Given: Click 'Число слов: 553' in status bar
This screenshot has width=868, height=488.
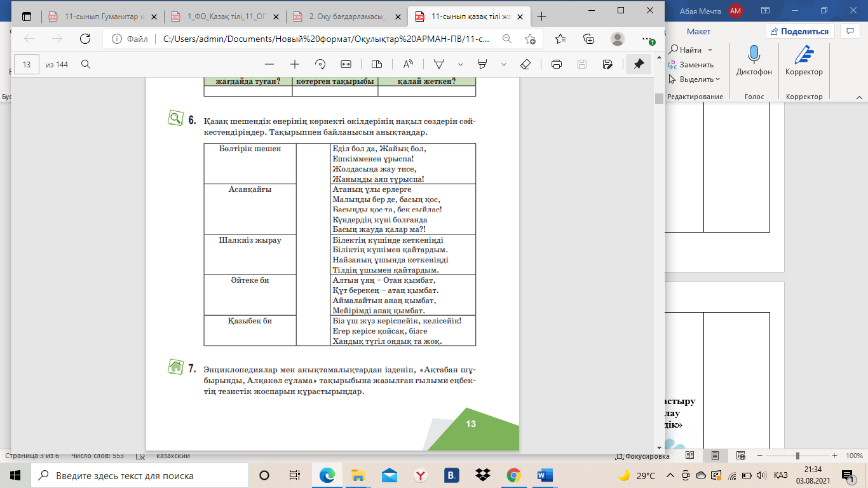Looking at the screenshot, I should tap(97, 456).
